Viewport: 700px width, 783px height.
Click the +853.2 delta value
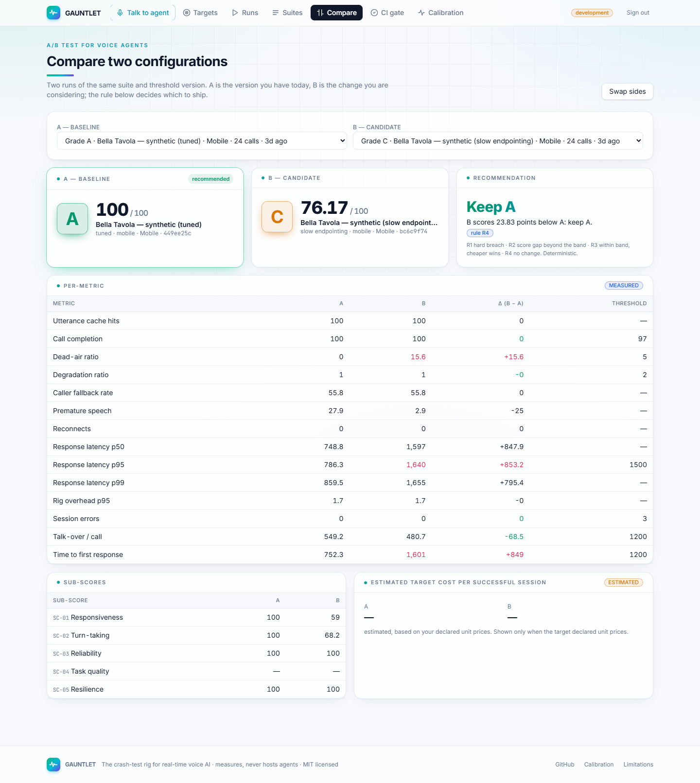(x=512, y=465)
